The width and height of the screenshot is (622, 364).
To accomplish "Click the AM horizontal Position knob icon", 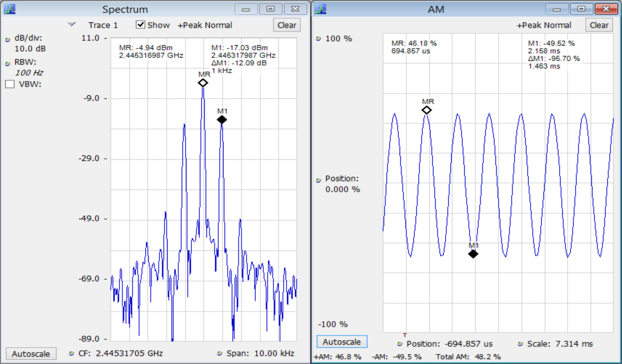I will 400,344.
